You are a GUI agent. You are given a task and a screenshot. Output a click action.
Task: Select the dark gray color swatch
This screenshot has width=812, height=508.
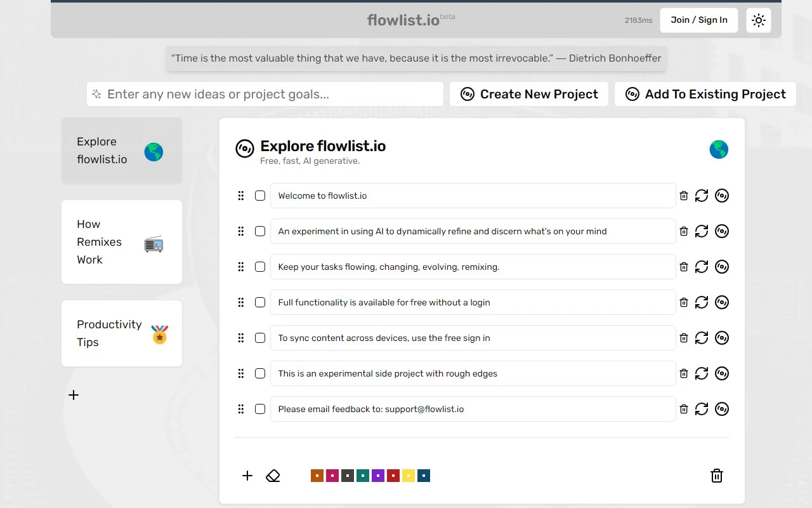point(348,476)
